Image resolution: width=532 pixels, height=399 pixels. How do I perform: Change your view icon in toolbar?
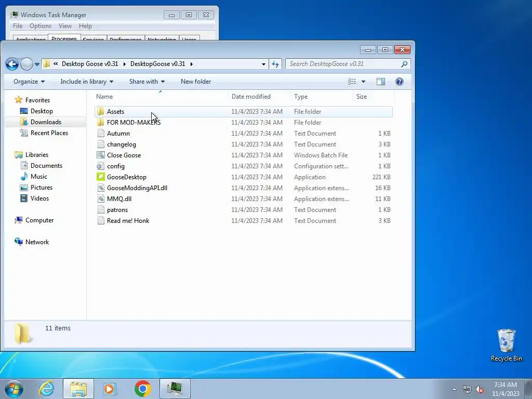[x=352, y=82]
